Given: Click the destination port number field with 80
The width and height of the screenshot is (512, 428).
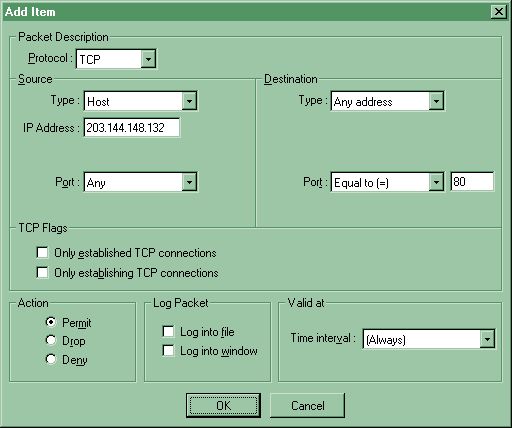Looking at the screenshot, I should [472, 182].
